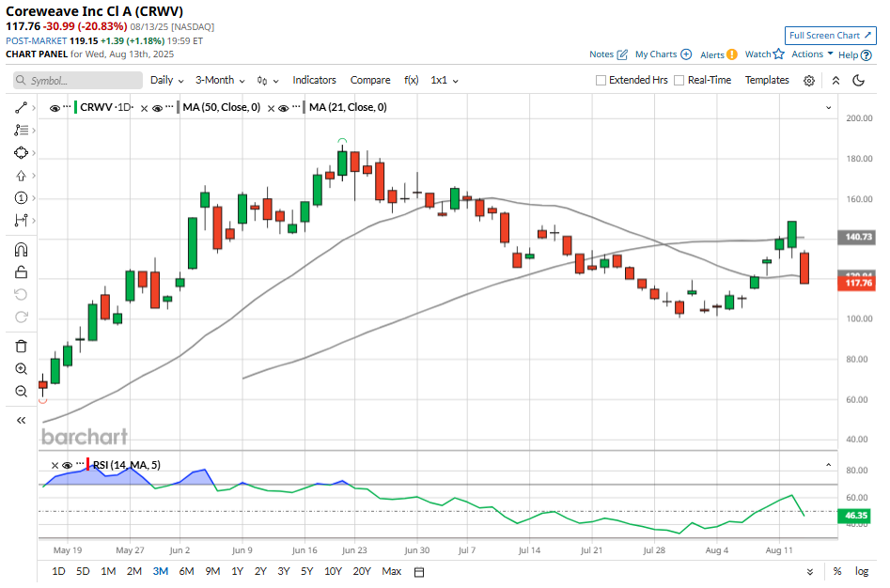Screen dimensions: 890x588
Task: Redo the chart action
Action: pos(21,317)
